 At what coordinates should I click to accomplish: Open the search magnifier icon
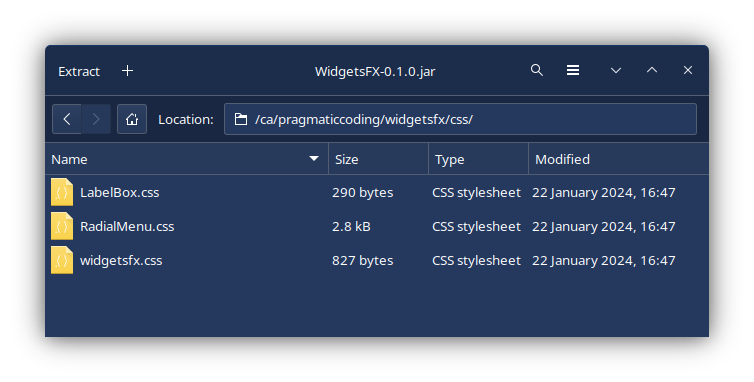click(x=537, y=70)
